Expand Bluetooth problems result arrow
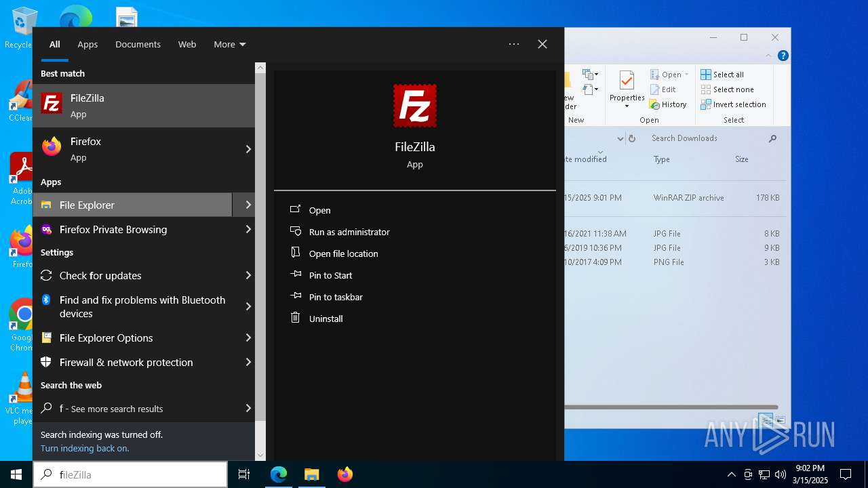Screen dimensions: 868x488 (248, 306)
